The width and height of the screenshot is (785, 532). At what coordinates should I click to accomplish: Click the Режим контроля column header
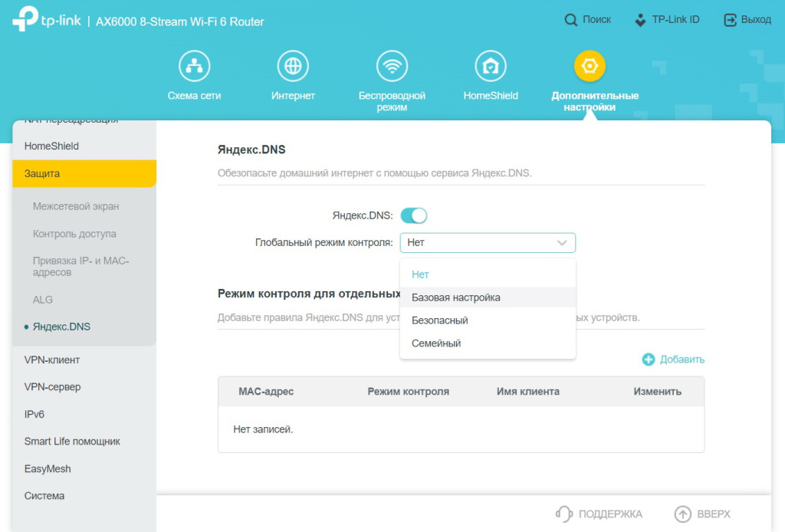(x=408, y=392)
